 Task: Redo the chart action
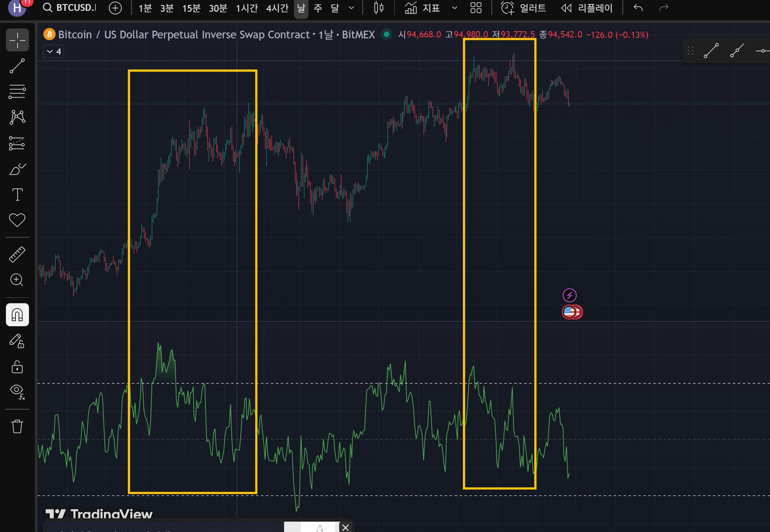coord(664,8)
